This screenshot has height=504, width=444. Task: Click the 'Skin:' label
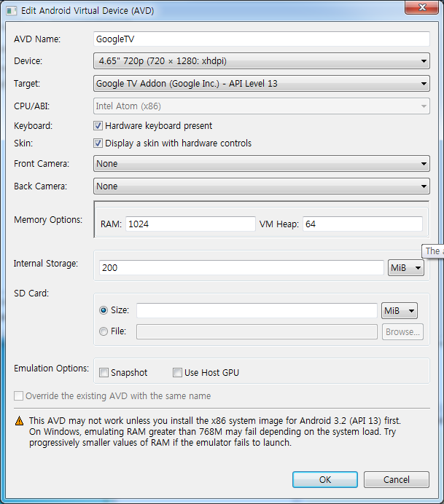point(23,143)
